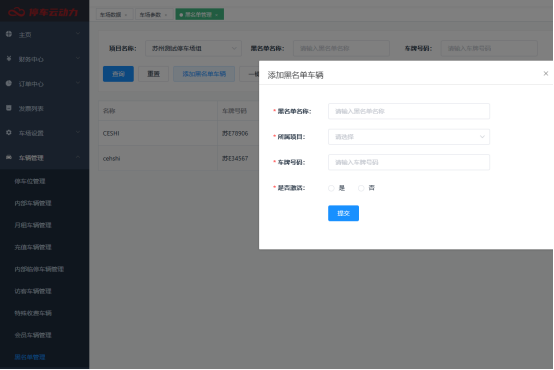Click the 黑名单名称 field in dialog
Screen dimensions: 554x370
[409, 111]
